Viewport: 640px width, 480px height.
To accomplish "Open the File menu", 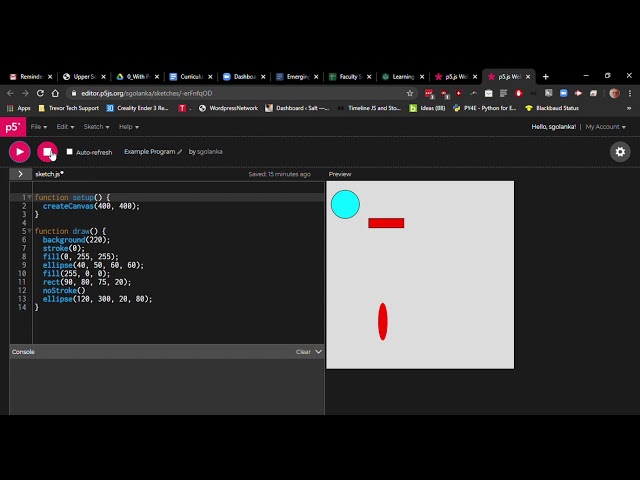I will [x=39, y=127].
